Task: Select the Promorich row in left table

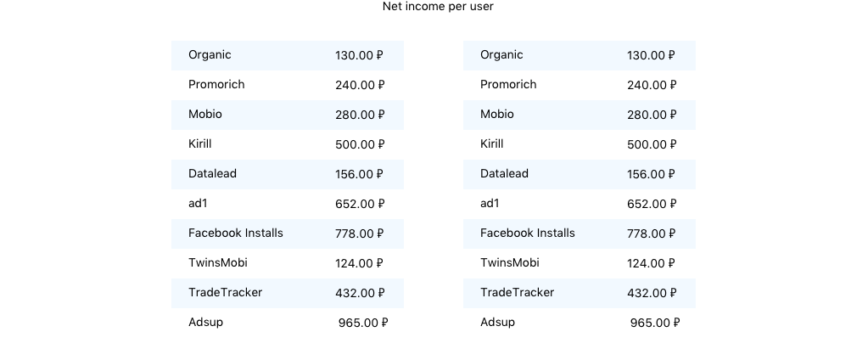Action: click(x=288, y=85)
